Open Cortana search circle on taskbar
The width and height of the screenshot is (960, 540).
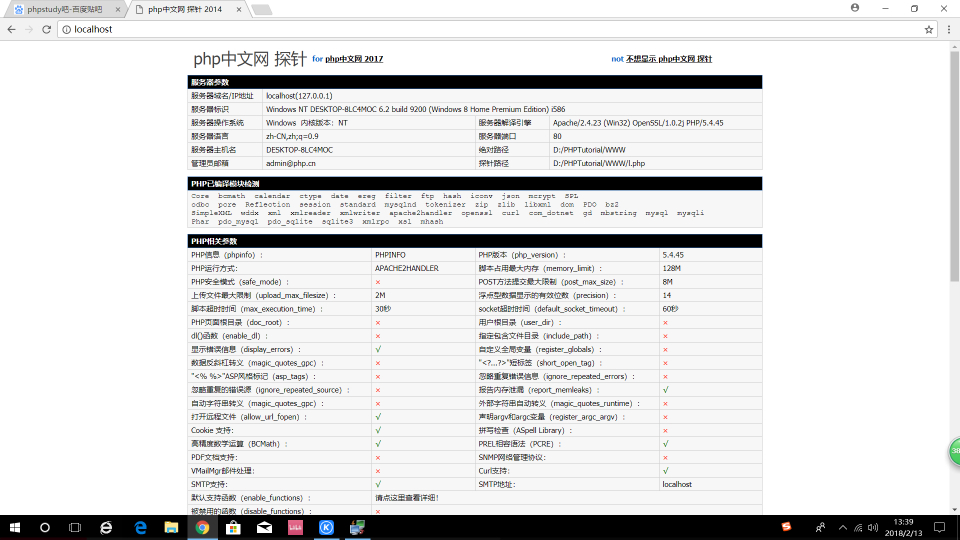(45, 527)
